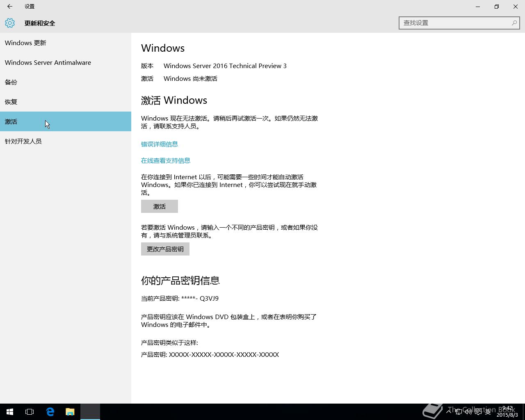This screenshot has width=525, height=420.
Task: Click the network tray icon
Action: pos(459,412)
